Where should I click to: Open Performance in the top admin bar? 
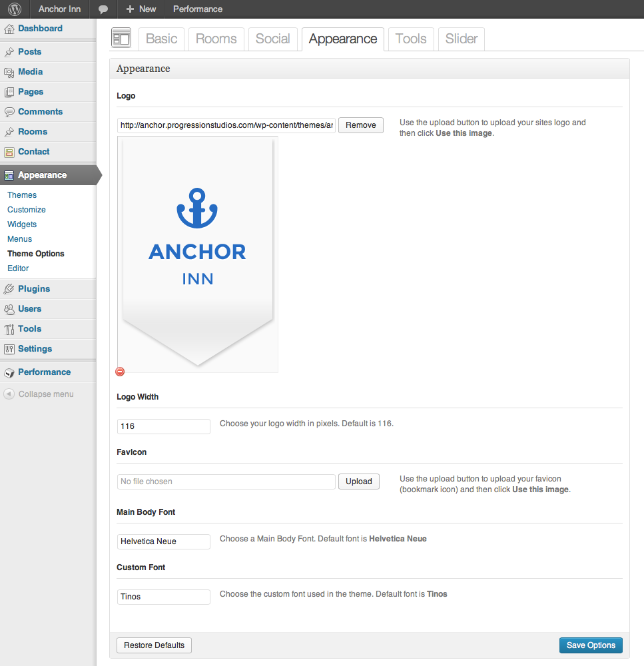198,9
